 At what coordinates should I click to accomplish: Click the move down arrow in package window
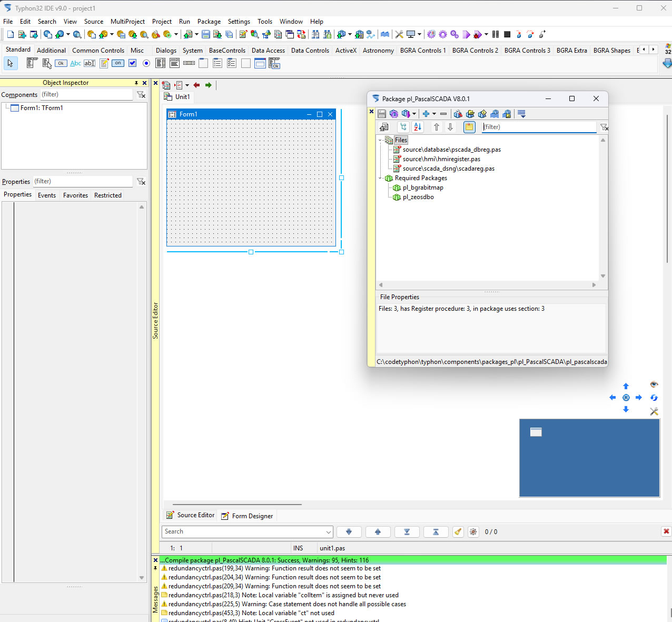(450, 127)
